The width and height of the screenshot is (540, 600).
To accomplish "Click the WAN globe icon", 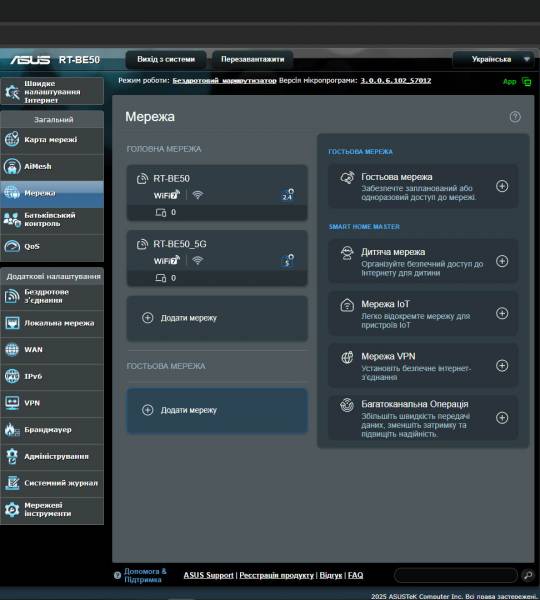I will 12,349.
